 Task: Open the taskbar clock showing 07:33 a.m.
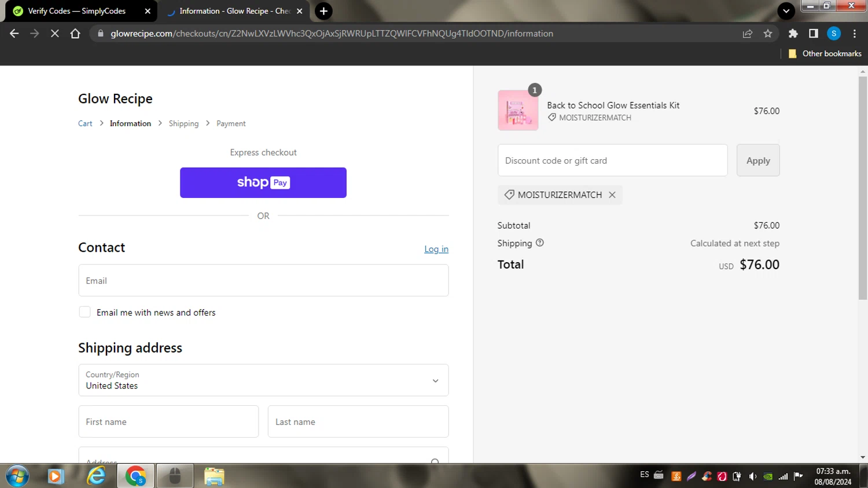833,476
